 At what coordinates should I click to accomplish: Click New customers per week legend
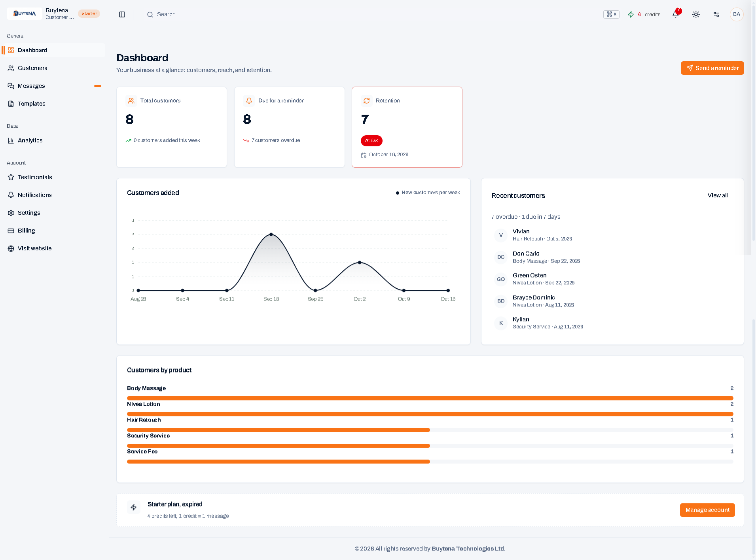[428, 193]
